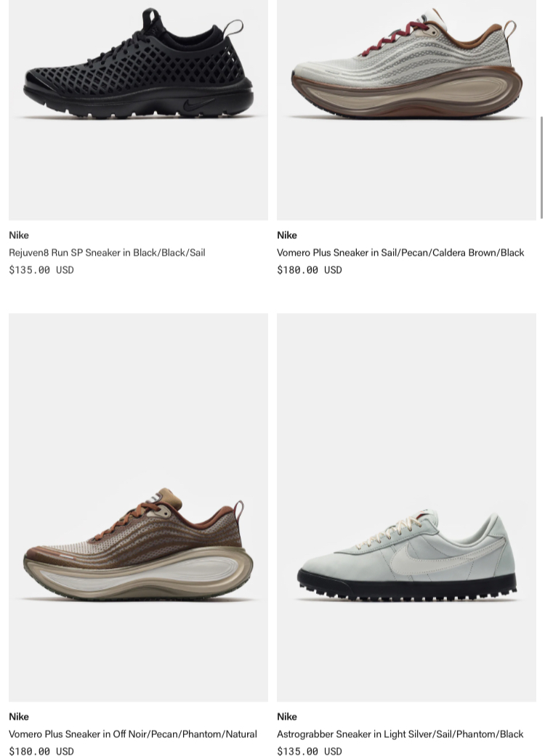
Task: Click the $180.00 USD price of Off Noir Vomero
Action: coord(41,751)
